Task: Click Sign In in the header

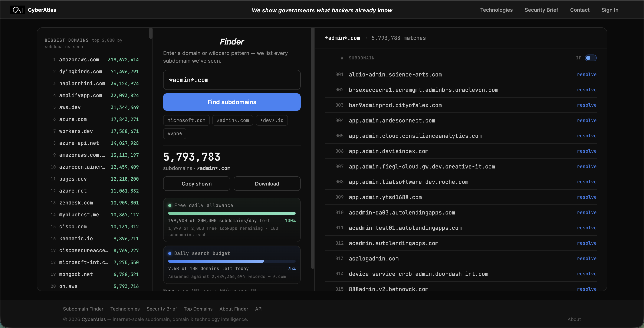Action: 610,10
